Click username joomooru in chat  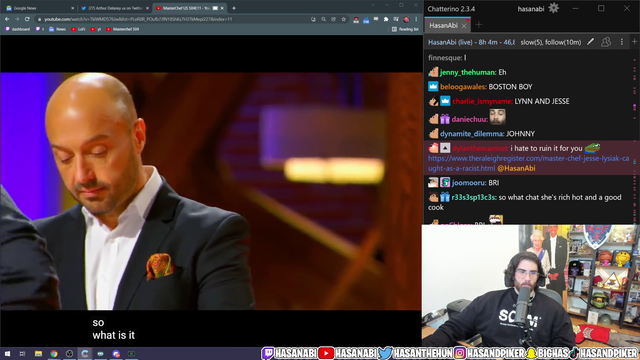pyautogui.click(x=469, y=183)
